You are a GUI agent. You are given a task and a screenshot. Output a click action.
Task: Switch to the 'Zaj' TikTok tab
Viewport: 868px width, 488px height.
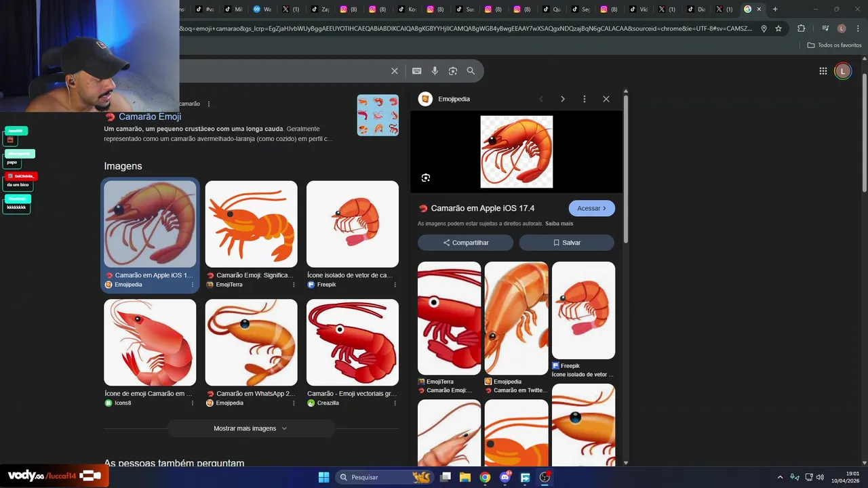tap(320, 9)
